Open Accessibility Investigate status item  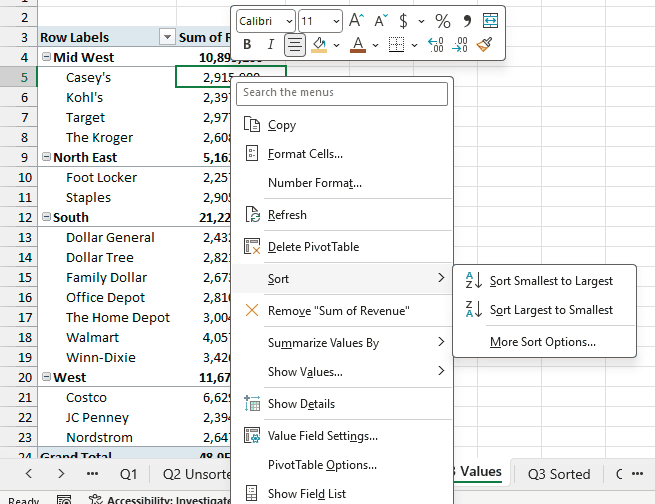click(x=160, y=499)
